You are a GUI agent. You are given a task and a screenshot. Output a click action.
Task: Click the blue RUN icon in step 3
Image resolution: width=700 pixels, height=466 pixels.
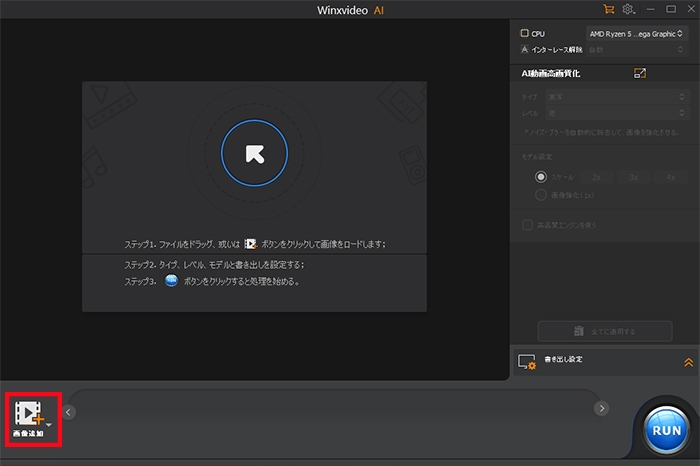coord(171,281)
